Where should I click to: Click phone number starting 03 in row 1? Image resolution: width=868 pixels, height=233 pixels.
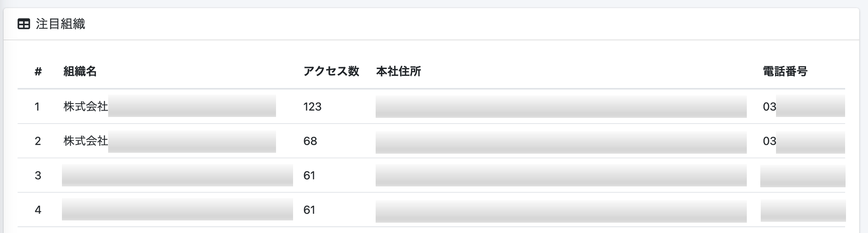tap(804, 106)
